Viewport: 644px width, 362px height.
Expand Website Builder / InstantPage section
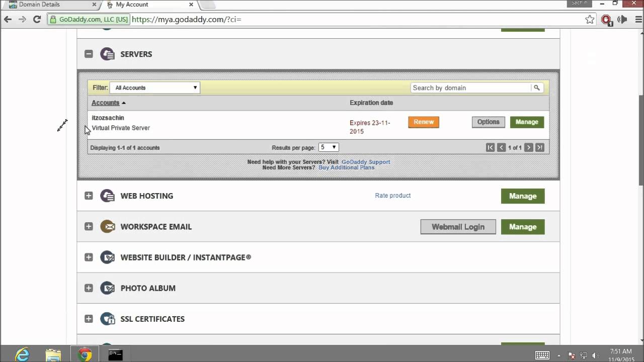click(89, 257)
